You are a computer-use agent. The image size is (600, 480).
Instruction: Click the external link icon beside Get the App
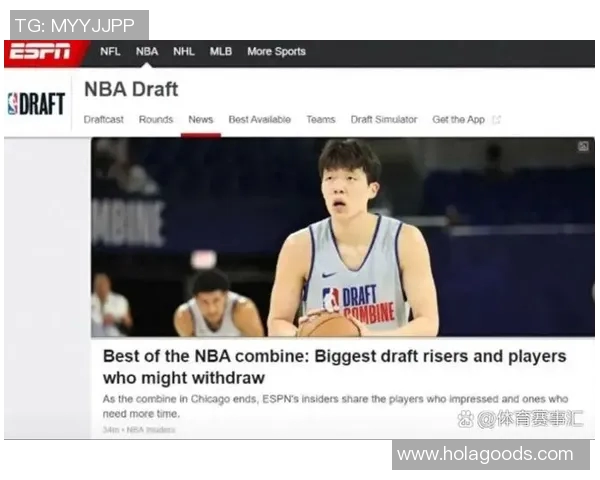[x=497, y=120]
